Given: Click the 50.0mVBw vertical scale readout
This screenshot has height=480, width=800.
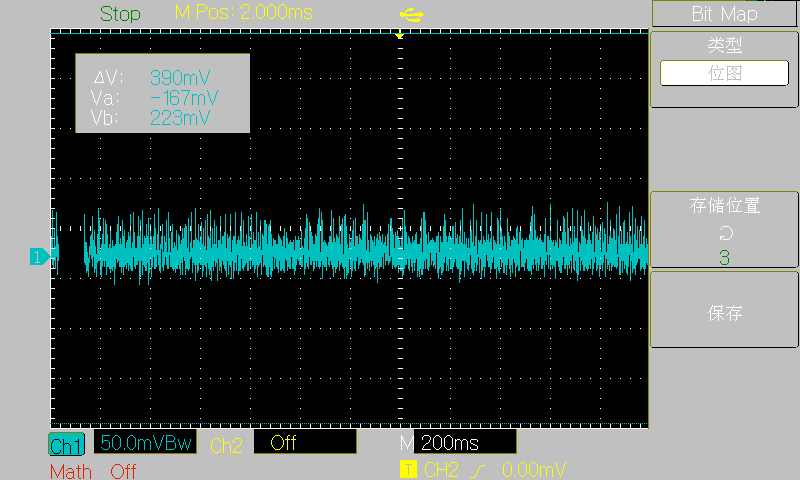Looking at the screenshot, I should (x=145, y=442).
